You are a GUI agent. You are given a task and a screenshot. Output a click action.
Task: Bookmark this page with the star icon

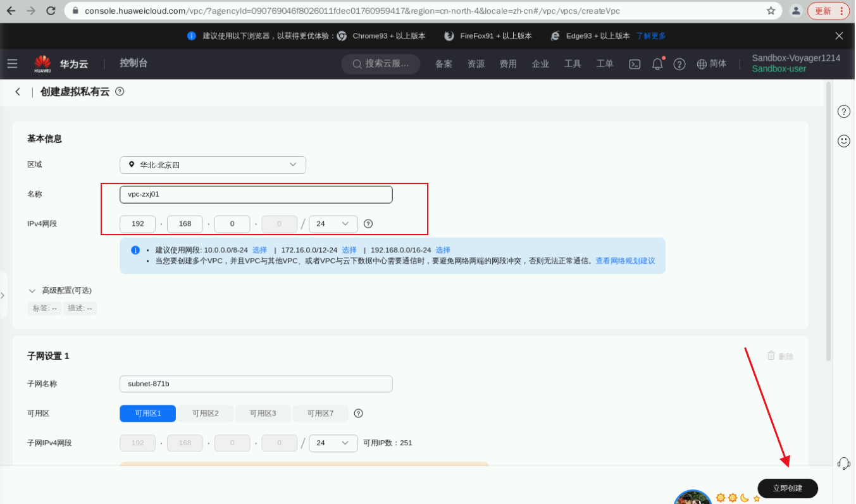(771, 11)
